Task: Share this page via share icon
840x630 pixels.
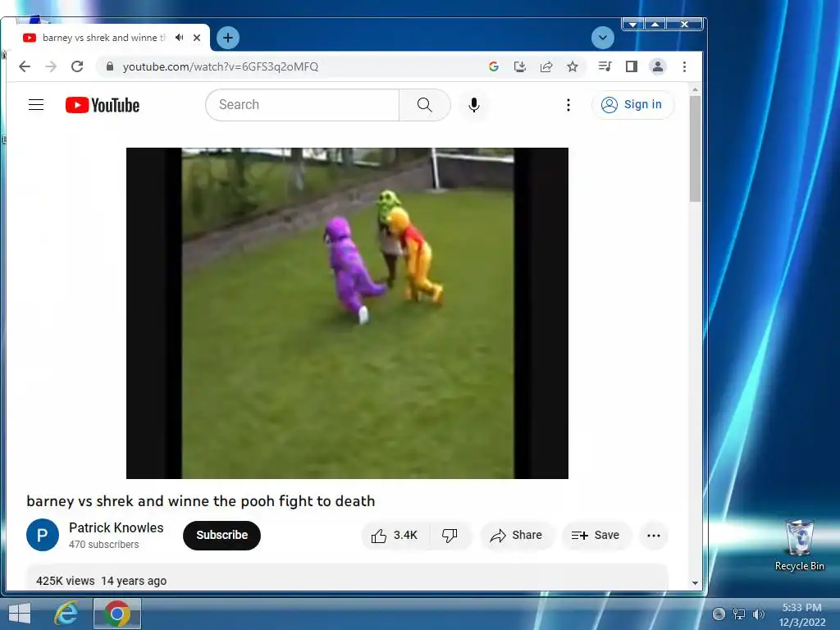Action: click(x=546, y=66)
